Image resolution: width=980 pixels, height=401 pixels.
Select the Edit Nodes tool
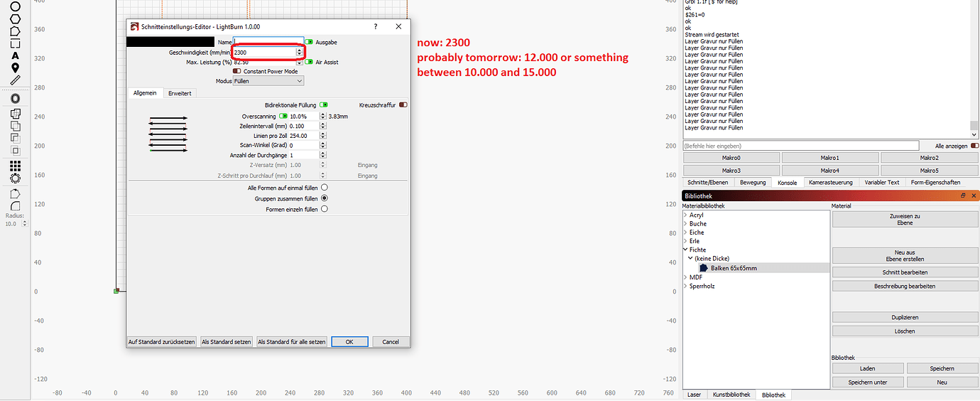click(x=15, y=193)
